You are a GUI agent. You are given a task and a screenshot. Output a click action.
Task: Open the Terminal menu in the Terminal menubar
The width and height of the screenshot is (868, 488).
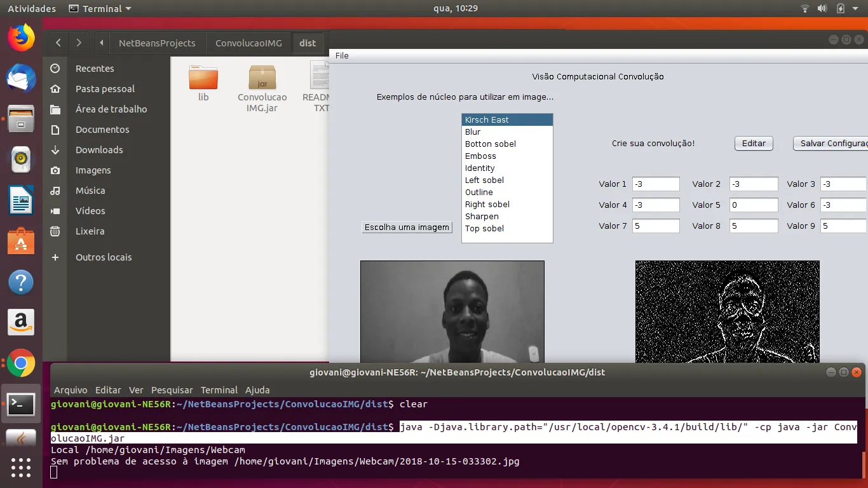[x=219, y=390]
